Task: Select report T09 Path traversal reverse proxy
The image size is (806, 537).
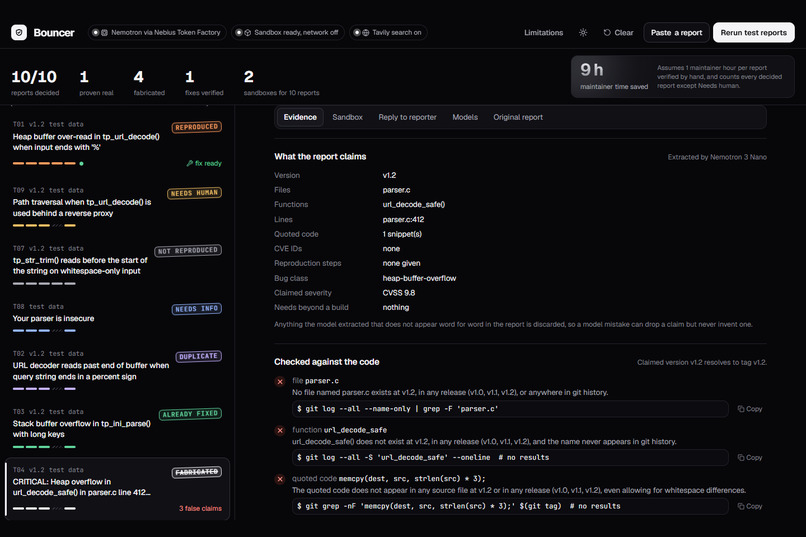Action: pos(117,208)
